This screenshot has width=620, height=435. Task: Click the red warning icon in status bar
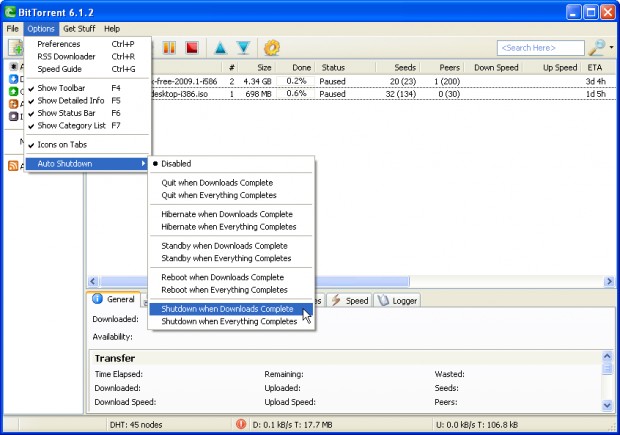pyautogui.click(x=241, y=424)
